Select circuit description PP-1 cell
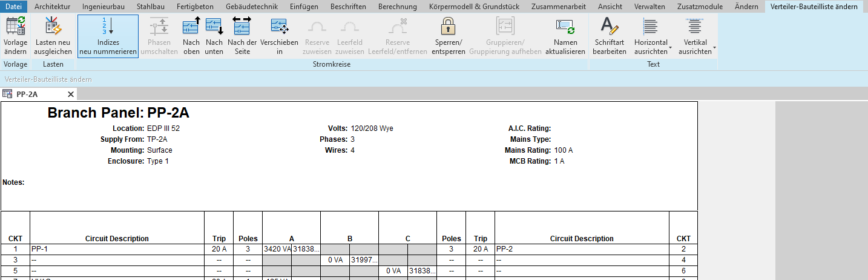868x280 pixels. (x=117, y=249)
